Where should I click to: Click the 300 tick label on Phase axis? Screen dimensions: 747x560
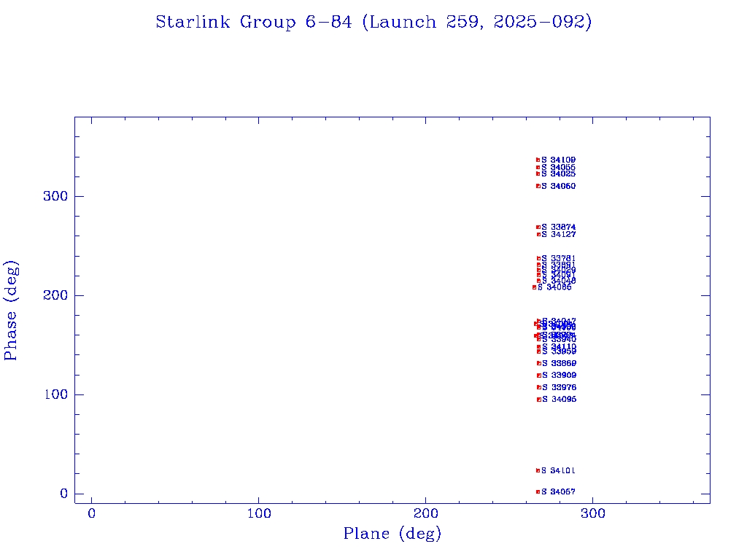pyautogui.click(x=55, y=196)
